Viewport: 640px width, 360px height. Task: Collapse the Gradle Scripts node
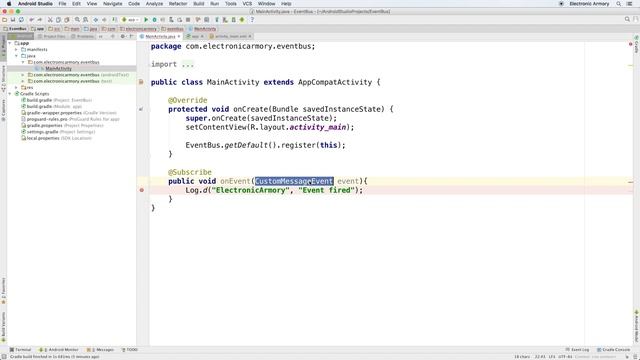[x=10, y=94]
